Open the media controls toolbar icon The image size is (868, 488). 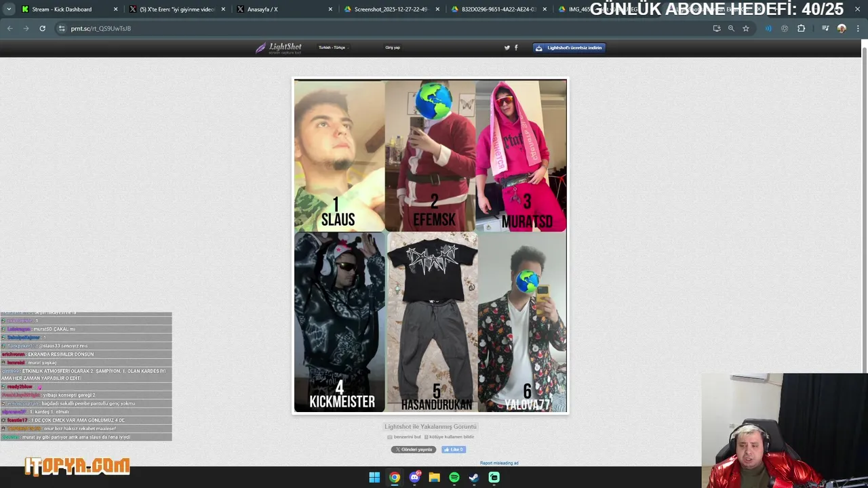point(825,28)
